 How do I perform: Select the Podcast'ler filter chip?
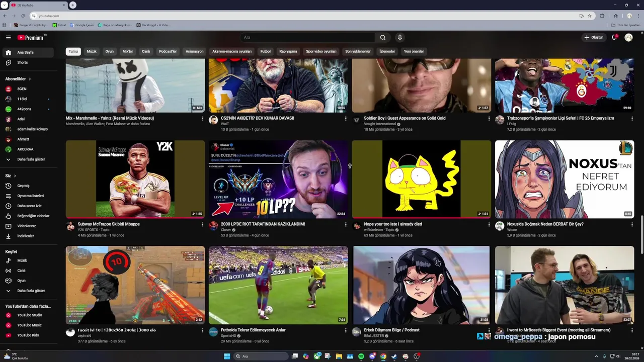168,51
